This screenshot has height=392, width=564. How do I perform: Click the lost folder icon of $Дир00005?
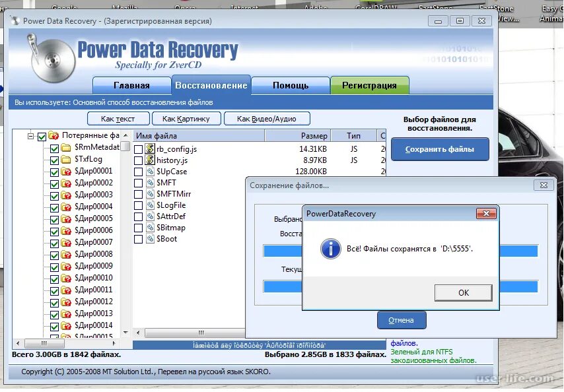66,219
